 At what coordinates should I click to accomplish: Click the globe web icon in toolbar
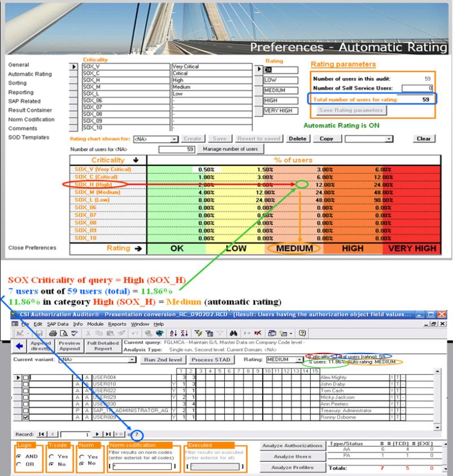click(159, 333)
